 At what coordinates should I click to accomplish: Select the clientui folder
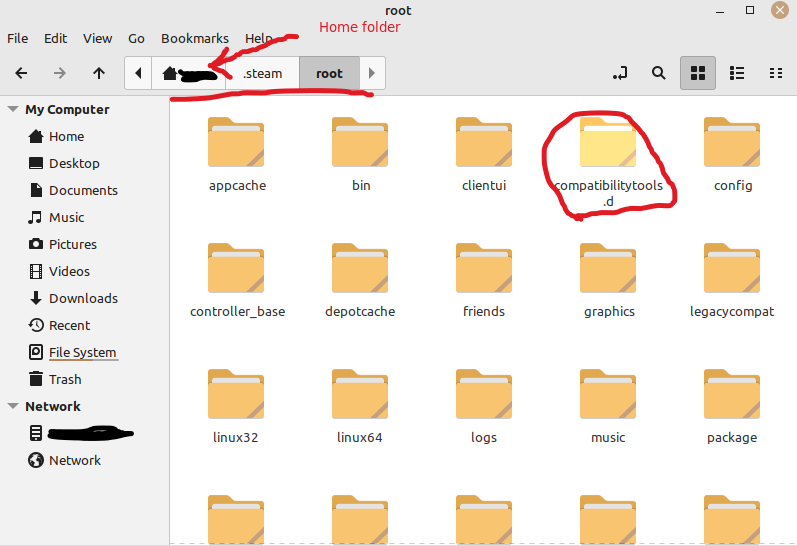484,155
